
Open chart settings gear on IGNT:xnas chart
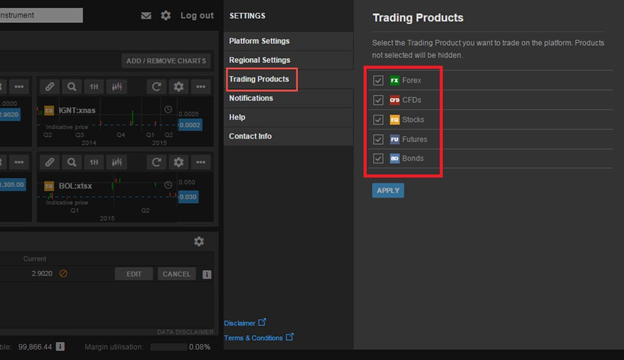coord(179,86)
